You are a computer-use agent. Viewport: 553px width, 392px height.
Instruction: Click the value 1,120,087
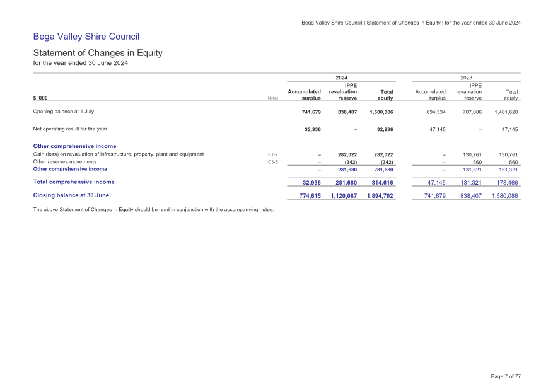point(344,196)
